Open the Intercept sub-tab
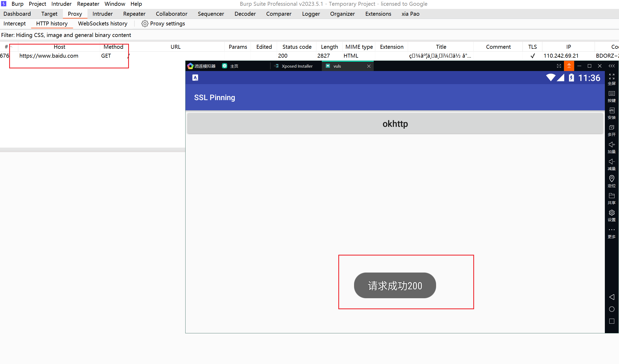Viewport: 619px width, 364px height. click(x=14, y=24)
